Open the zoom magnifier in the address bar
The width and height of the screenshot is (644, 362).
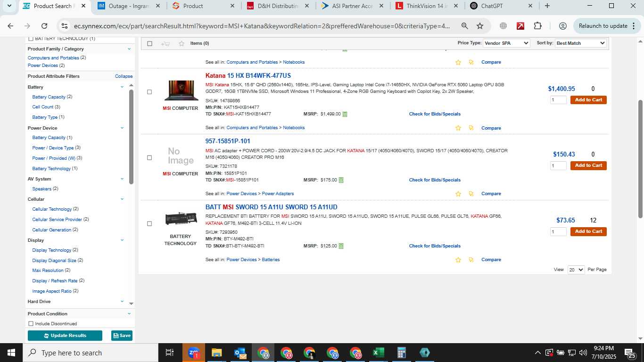pos(464,26)
